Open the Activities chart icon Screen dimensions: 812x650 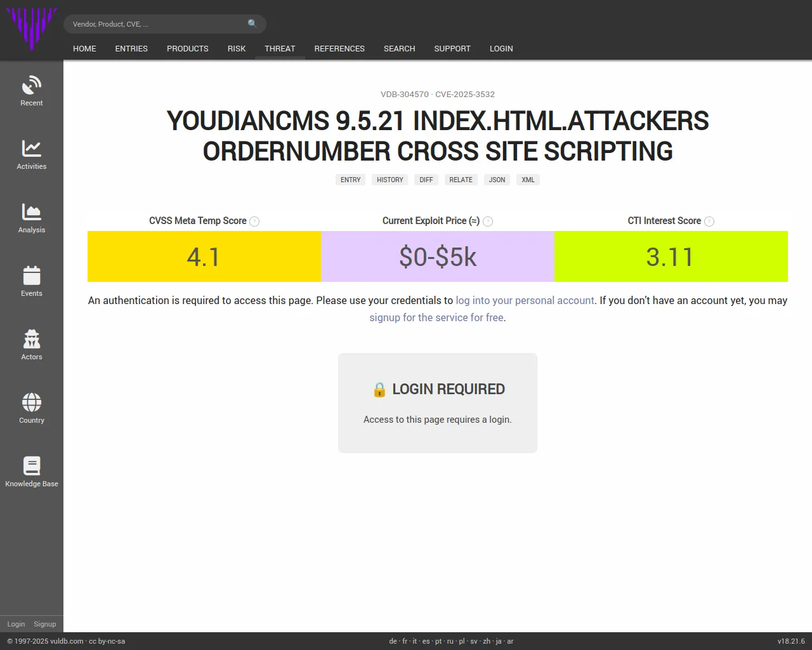tap(32, 149)
